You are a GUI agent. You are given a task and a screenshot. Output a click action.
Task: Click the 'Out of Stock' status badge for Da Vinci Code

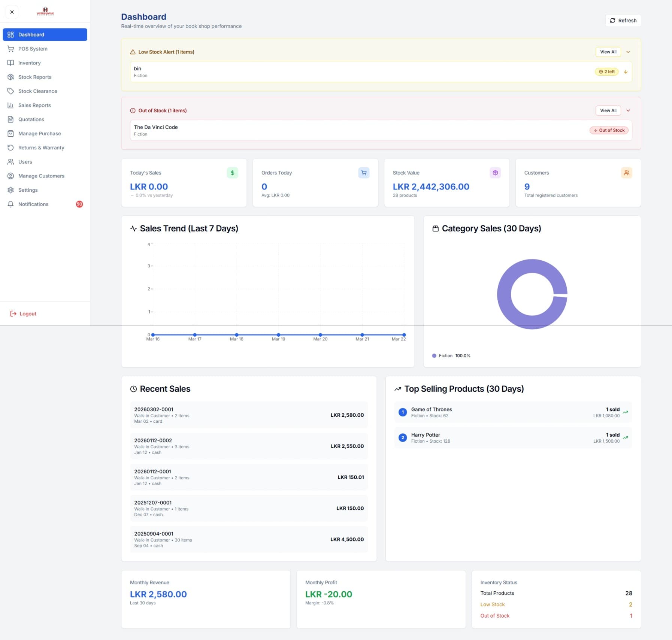[608, 130]
